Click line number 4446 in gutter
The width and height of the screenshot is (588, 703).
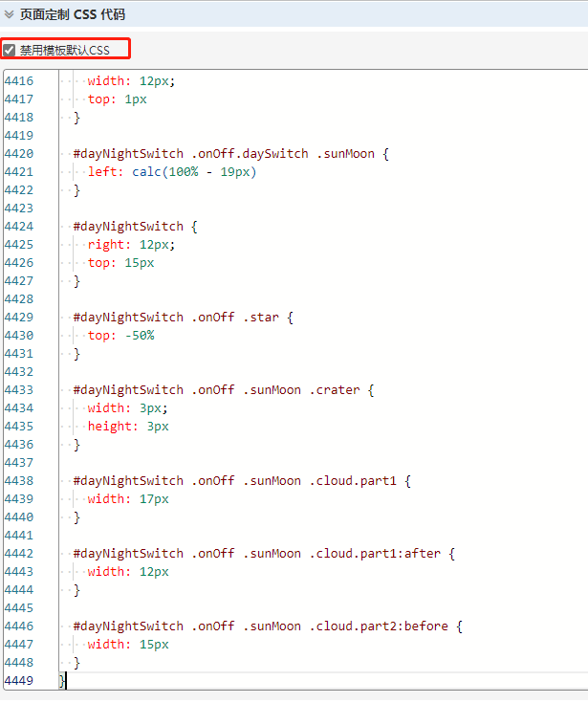tap(19, 626)
